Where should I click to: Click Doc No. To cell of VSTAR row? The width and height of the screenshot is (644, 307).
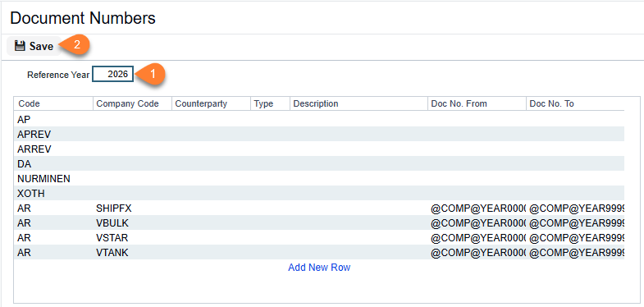(575, 238)
